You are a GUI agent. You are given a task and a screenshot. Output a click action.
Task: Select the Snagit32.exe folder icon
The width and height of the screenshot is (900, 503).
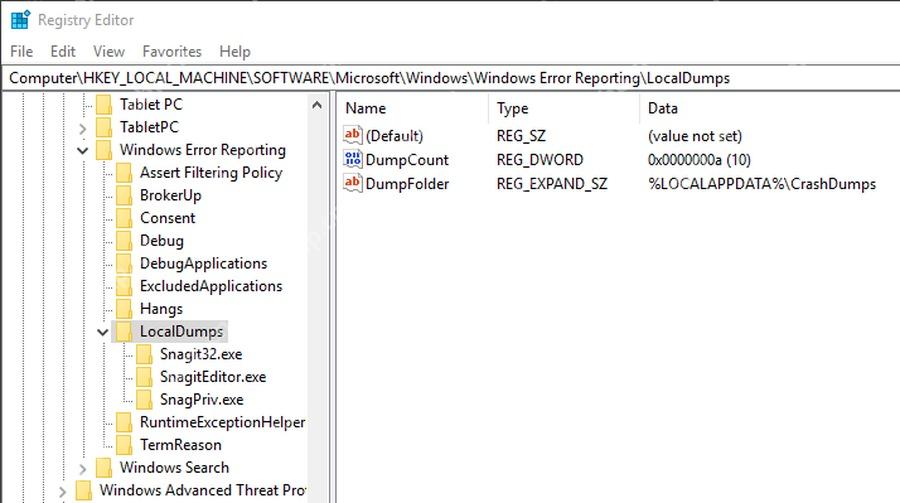[x=144, y=354]
